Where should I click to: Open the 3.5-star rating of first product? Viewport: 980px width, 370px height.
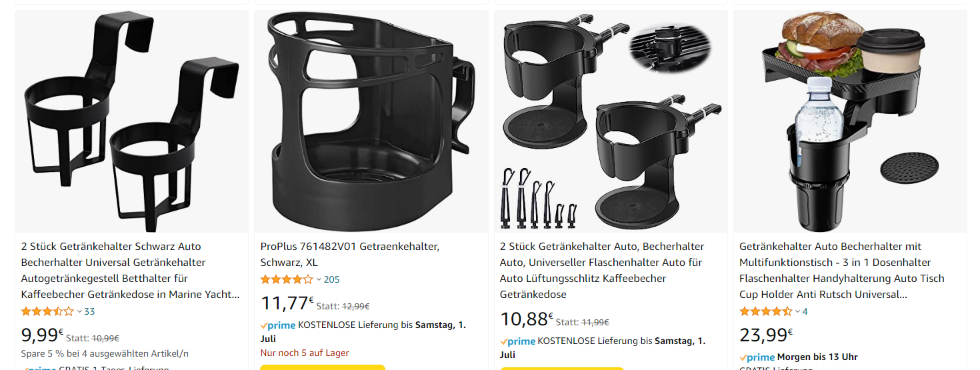pos(47,311)
